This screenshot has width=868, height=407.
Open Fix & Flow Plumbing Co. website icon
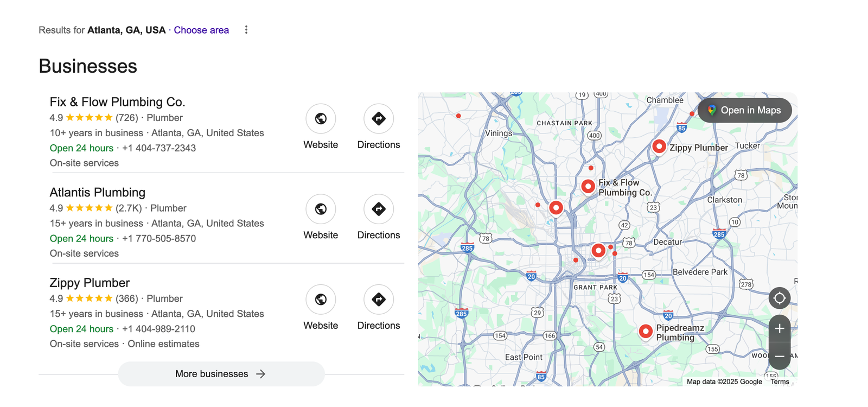(321, 118)
